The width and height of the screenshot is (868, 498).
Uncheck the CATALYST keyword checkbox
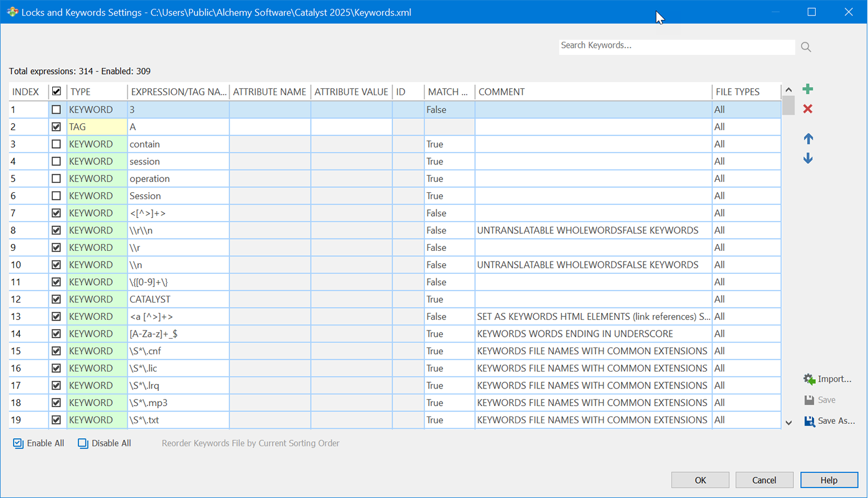coord(57,299)
